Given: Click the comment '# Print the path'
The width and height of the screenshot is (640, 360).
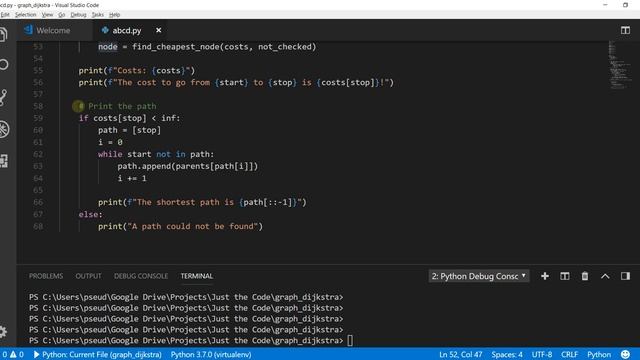Looking at the screenshot, I should click(118, 107).
